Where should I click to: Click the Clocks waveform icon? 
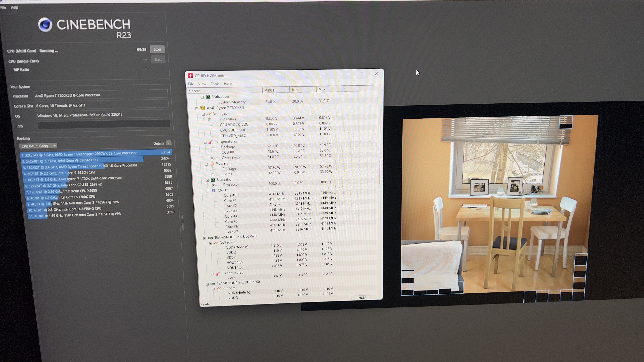[214, 190]
